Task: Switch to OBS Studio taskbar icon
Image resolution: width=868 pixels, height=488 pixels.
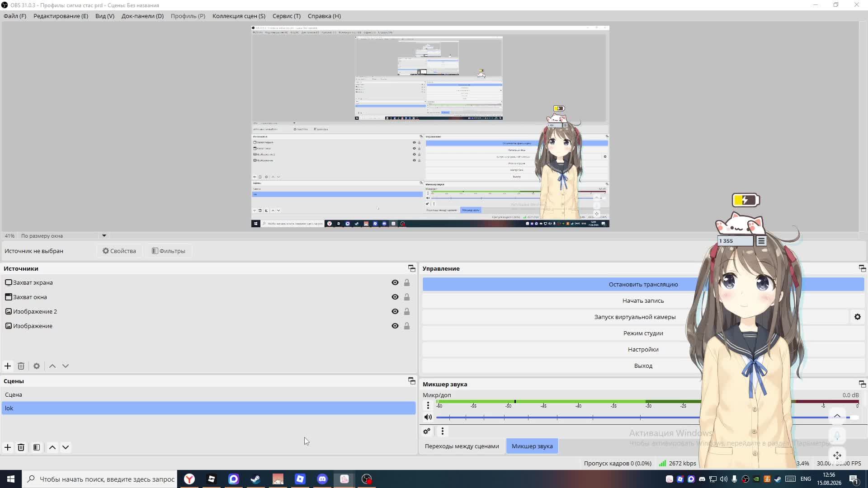Action: (x=367, y=479)
